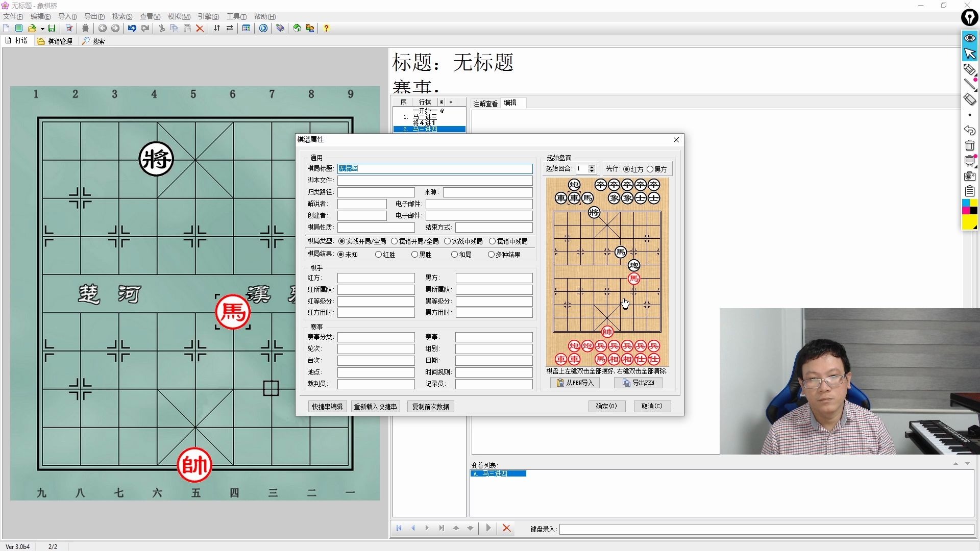Image resolution: width=980 pixels, height=551 pixels.
Task: Click the back arrow navigation icon
Action: point(103,29)
